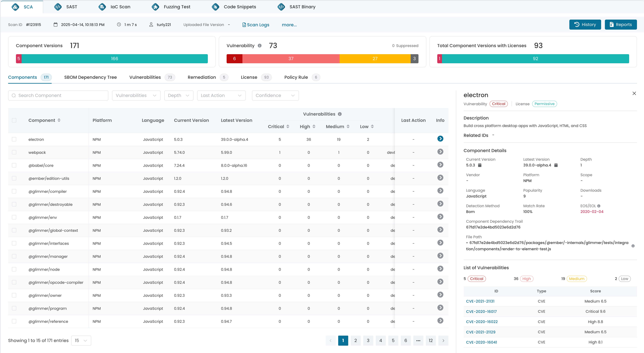Toggle the select-all header checkbox
The width and height of the screenshot is (644, 353).
click(14, 120)
